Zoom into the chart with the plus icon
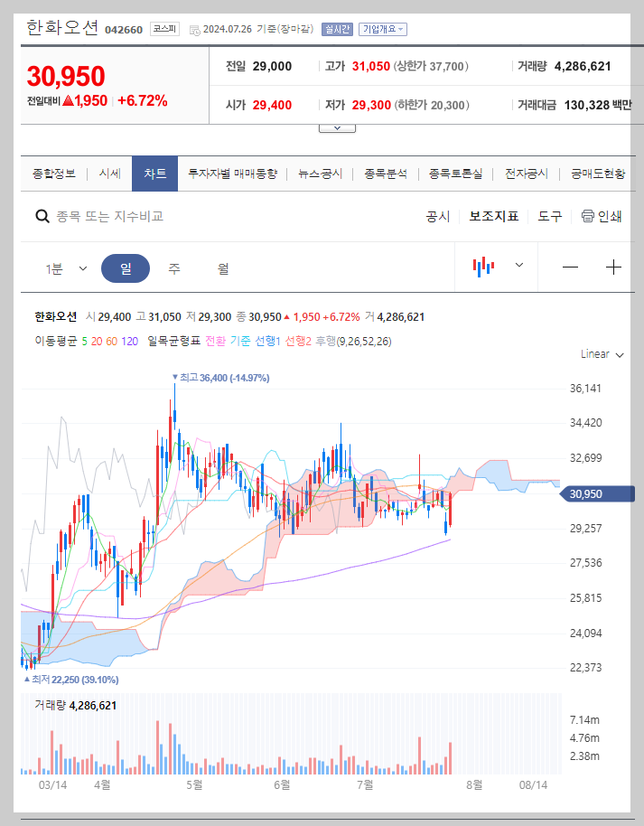 click(x=613, y=266)
